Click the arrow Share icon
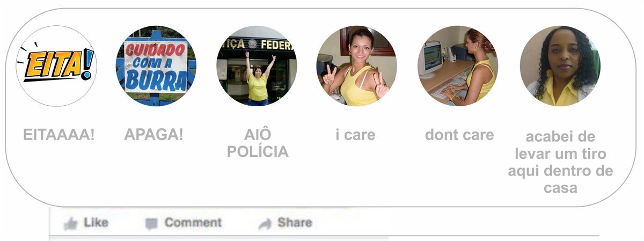 (x=265, y=224)
